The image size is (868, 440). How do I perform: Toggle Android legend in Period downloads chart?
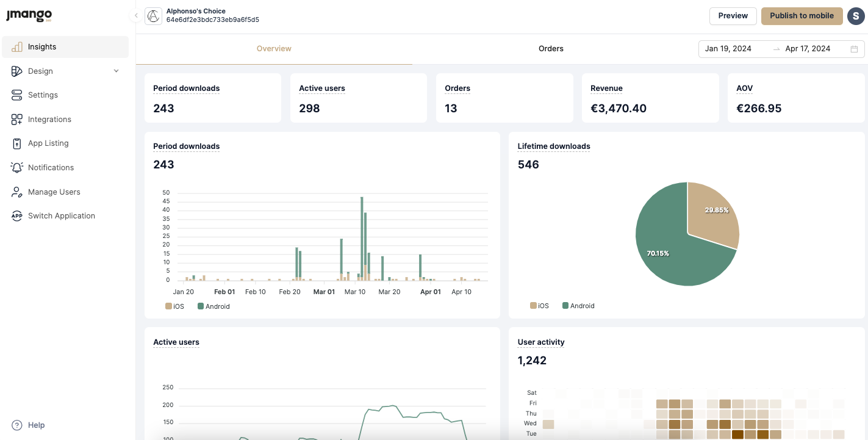coord(213,306)
